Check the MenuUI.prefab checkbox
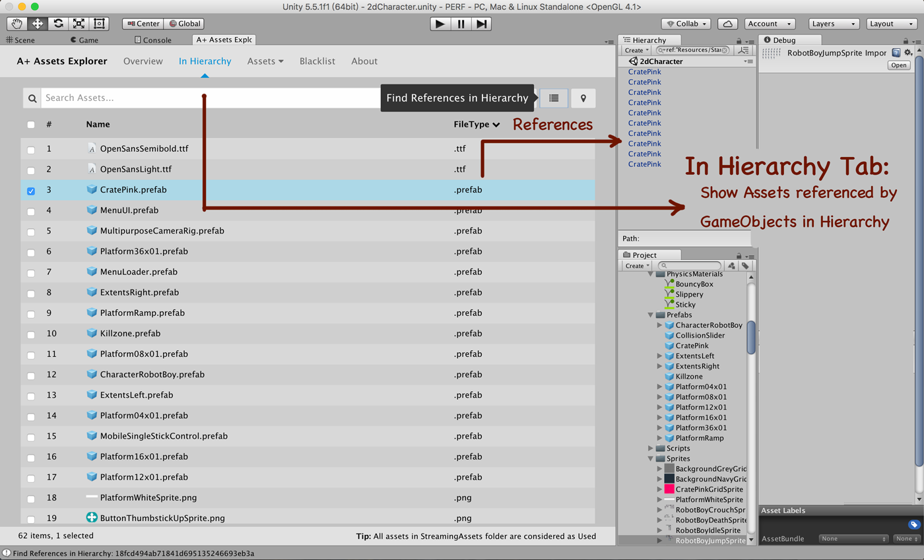The image size is (924, 560). (31, 212)
